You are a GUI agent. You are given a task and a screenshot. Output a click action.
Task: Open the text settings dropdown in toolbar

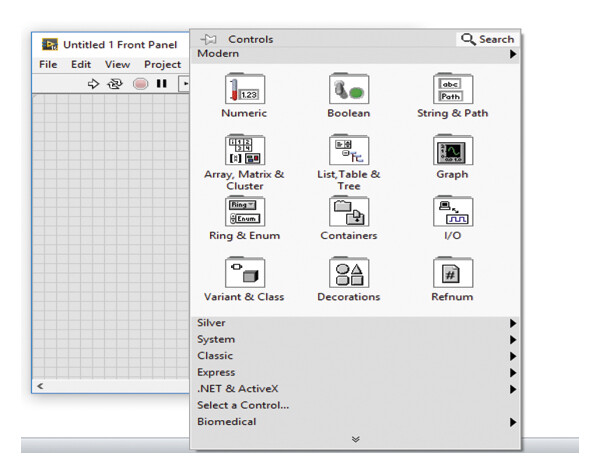(x=184, y=83)
